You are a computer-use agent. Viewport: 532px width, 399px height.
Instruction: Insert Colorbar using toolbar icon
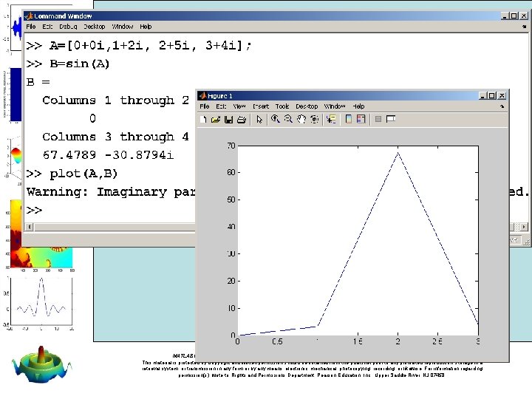(349, 119)
